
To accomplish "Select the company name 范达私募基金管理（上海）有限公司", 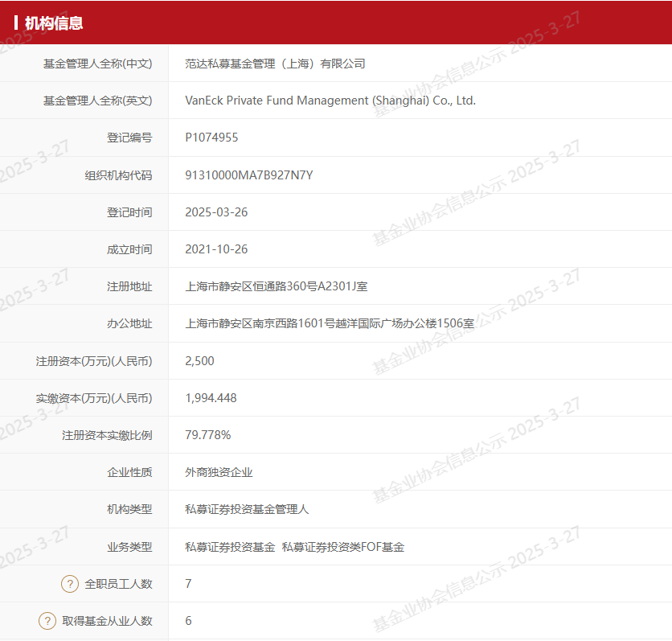I will (275, 64).
